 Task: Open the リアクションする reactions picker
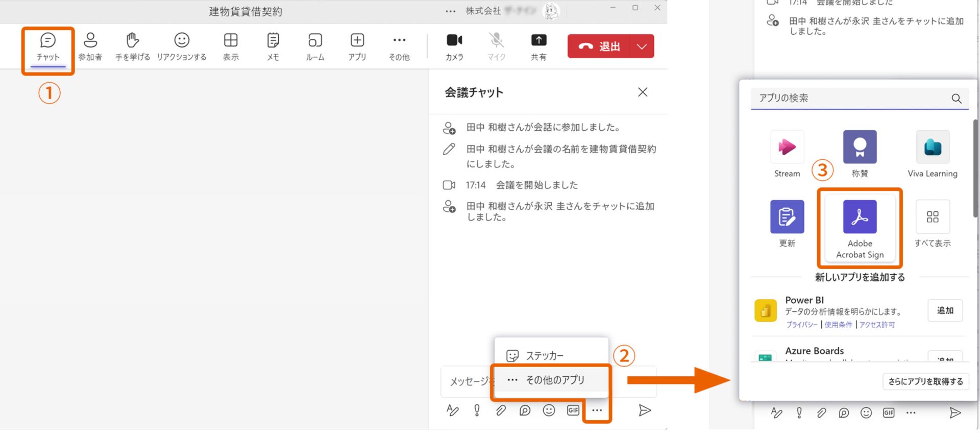[x=182, y=47]
